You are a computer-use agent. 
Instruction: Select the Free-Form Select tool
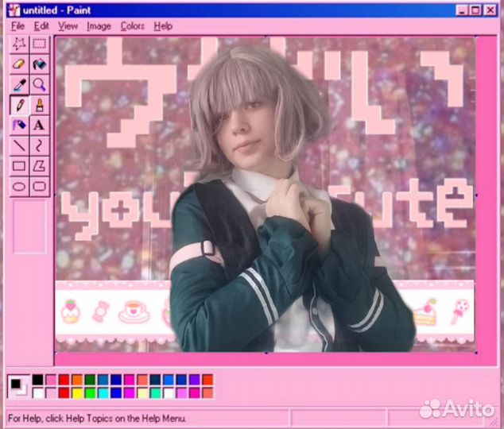tap(19, 44)
